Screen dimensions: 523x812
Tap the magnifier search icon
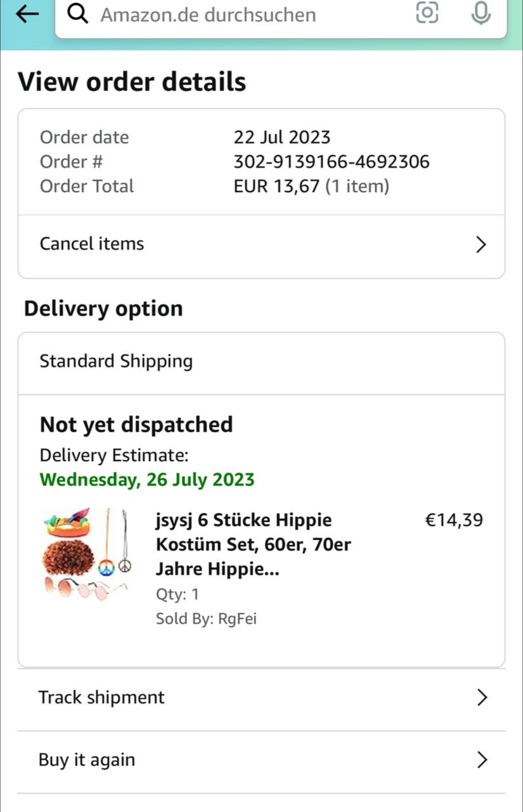pos(77,13)
